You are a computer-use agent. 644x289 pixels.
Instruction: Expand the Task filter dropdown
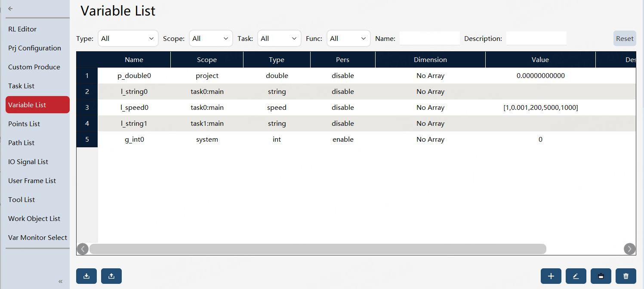pyautogui.click(x=280, y=38)
